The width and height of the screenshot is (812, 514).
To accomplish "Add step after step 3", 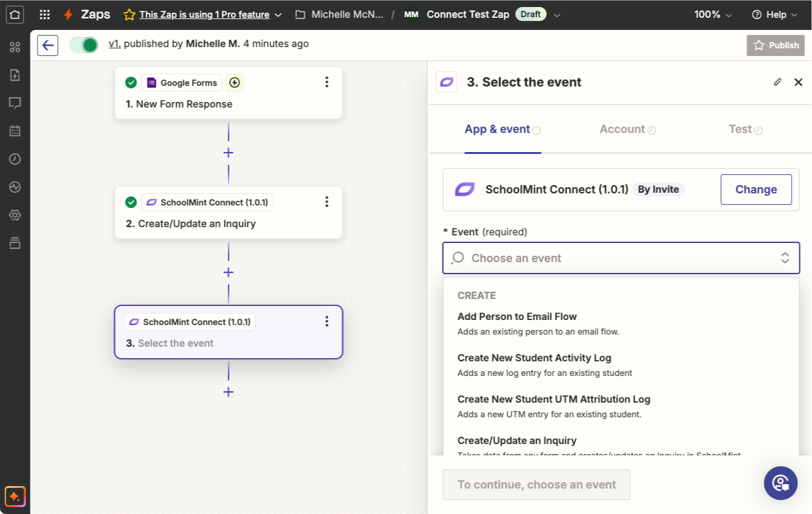I will pyautogui.click(x=228, y=392).
